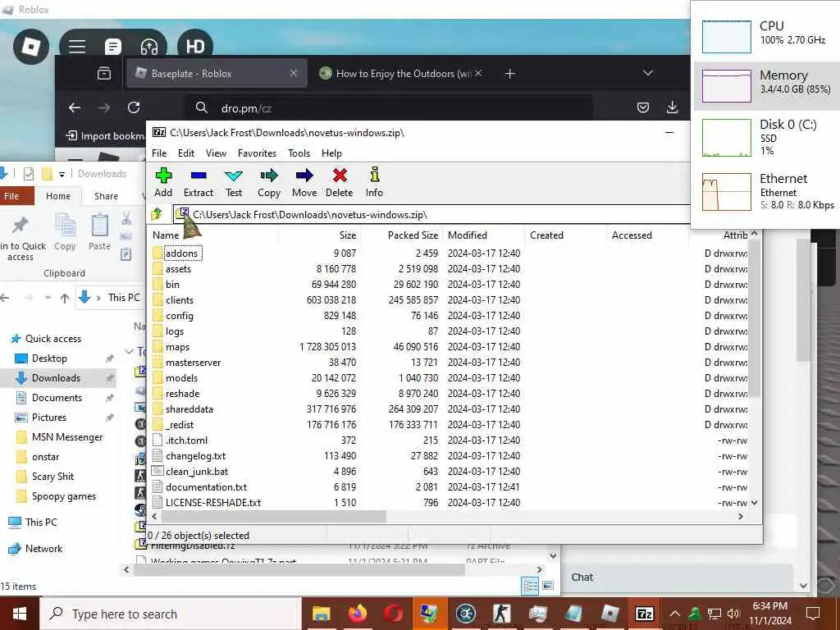Select the shareddata folder row
The height and width of the screenshot is (630, 840).
pos(450,409)
